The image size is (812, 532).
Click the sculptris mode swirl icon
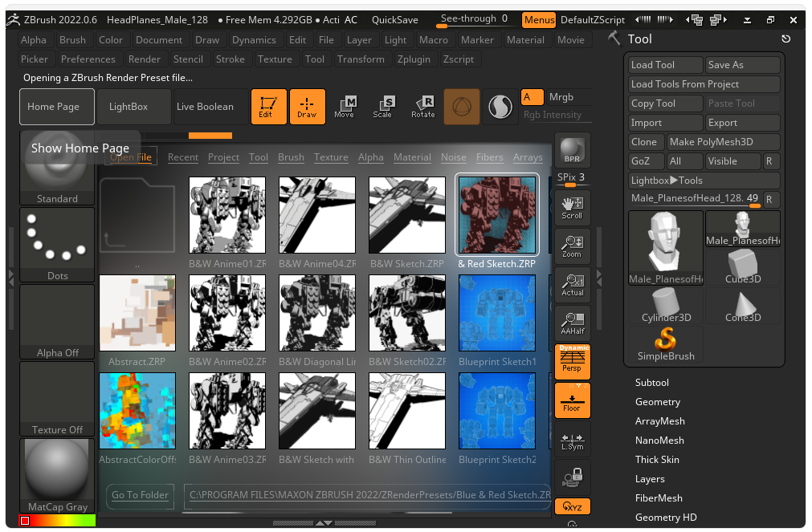point(500,107)
